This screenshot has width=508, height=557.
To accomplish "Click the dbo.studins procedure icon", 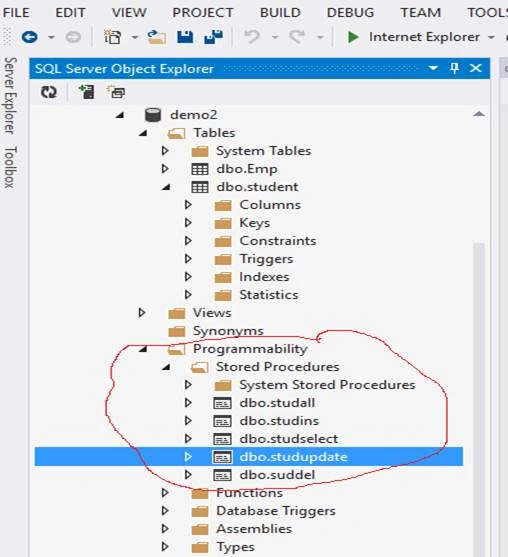I will coord(222,421).
